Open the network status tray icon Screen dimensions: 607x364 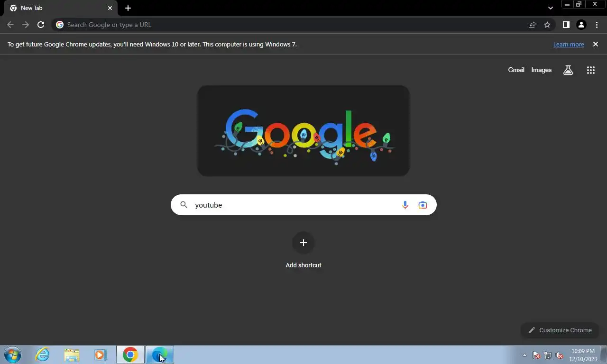(548, 355)
